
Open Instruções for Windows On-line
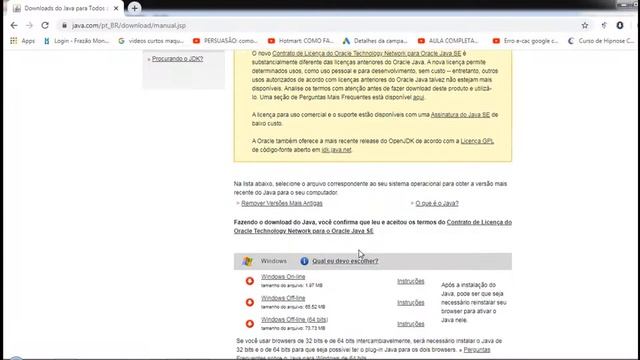click(411, 281)
